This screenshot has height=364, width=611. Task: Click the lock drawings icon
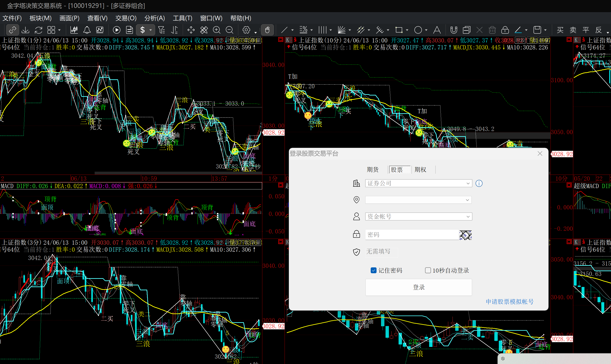pyautogui.click(x=505, y=30)
